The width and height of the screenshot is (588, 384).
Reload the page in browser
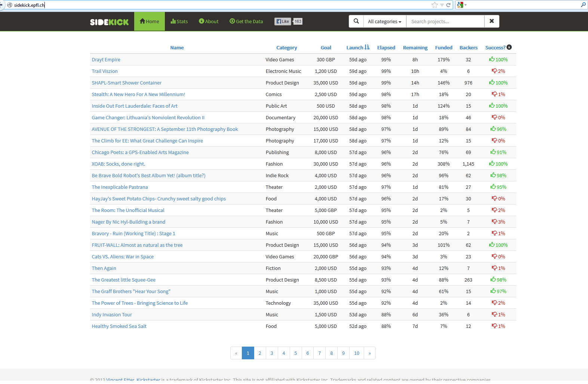(448, 5)
